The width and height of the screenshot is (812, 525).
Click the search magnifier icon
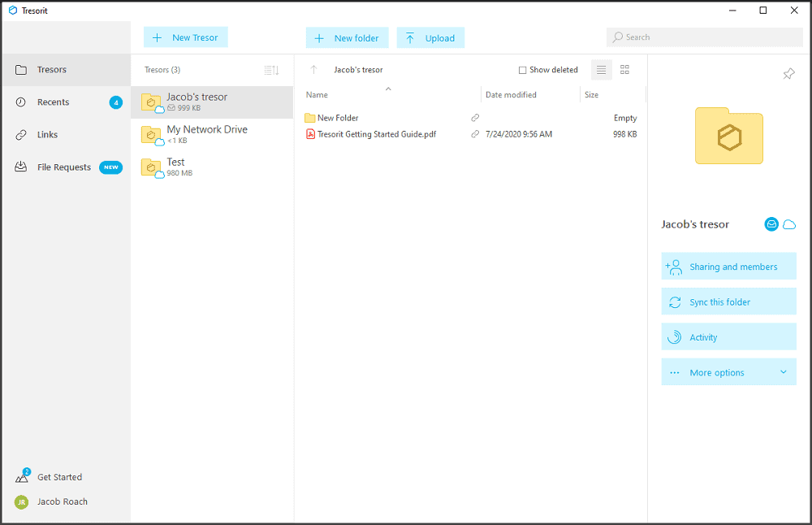click(x=617, y=37)
